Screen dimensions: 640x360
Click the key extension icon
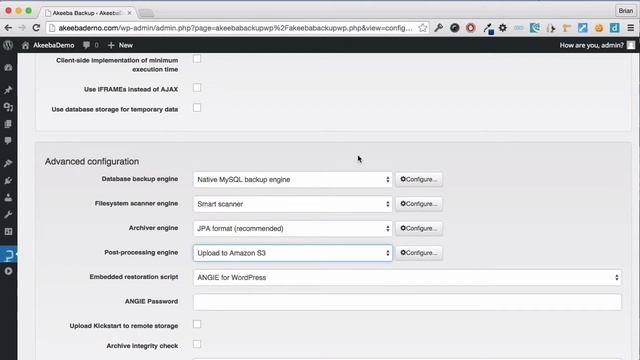(439, 28)
